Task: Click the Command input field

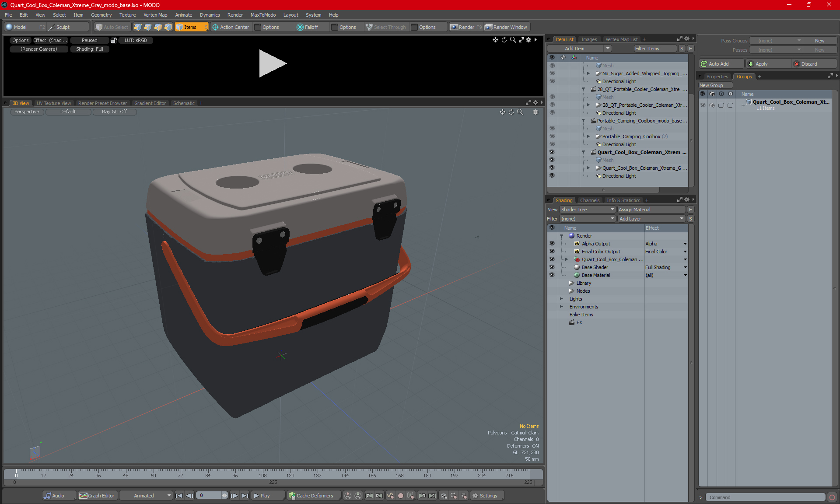Action: click(x=766, y=497)
